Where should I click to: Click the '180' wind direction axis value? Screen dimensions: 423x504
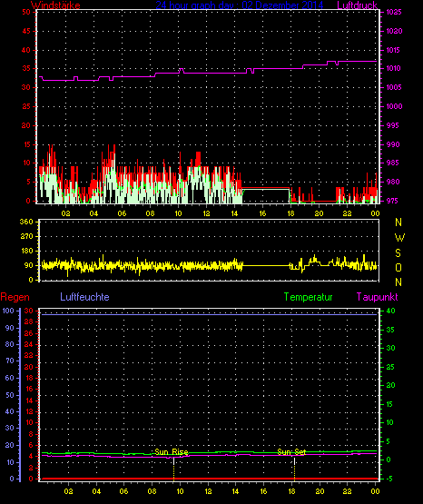pyautogui.click(x=26, y=251)
